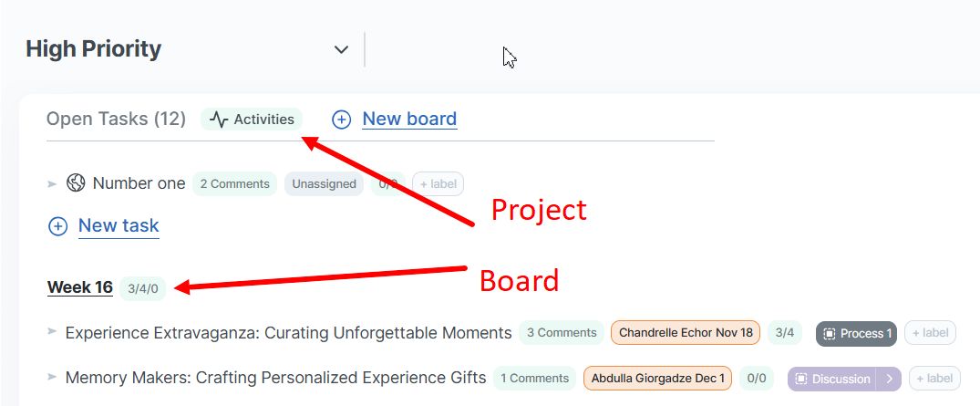Click the Discussion label arrow chevron

(x=889, y=379)
